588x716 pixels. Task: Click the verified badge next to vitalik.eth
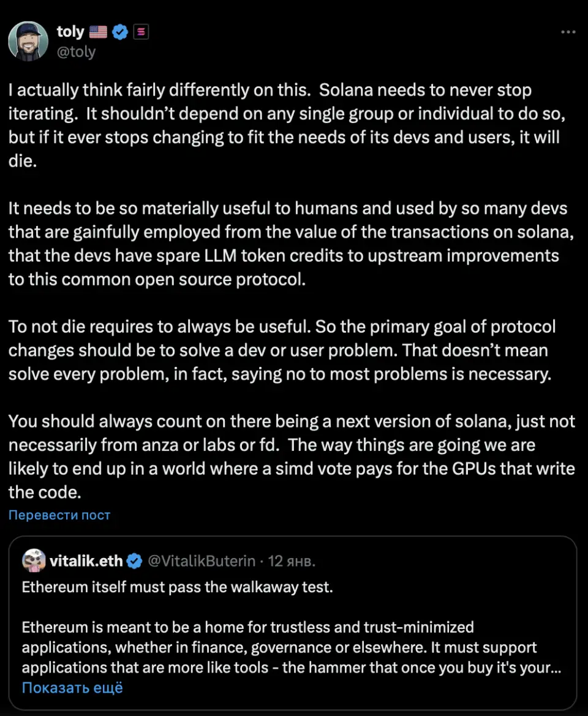click(134, 560)
